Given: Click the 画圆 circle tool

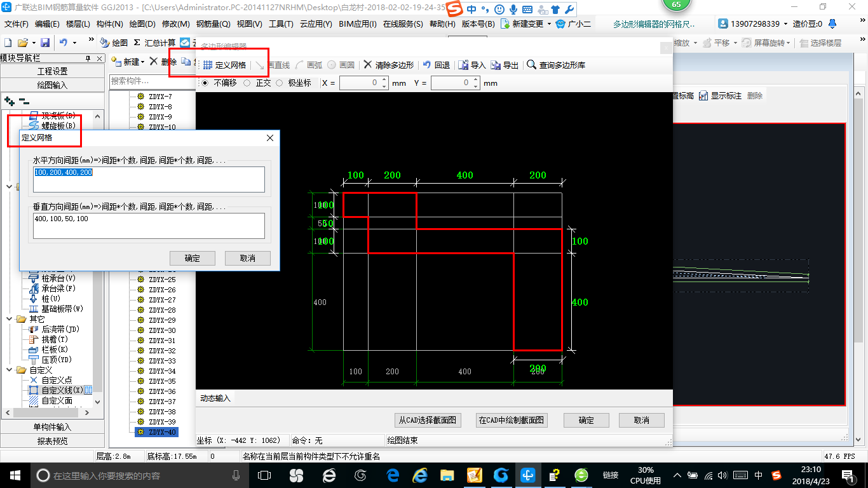Looking at the screenshot, I should click(x=341, y=65).
